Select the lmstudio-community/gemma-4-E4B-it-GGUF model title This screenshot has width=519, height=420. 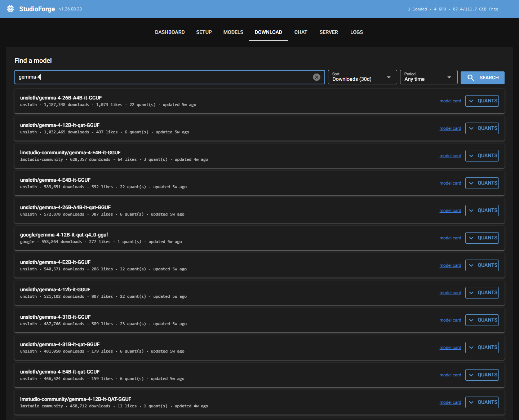point(70,152)
